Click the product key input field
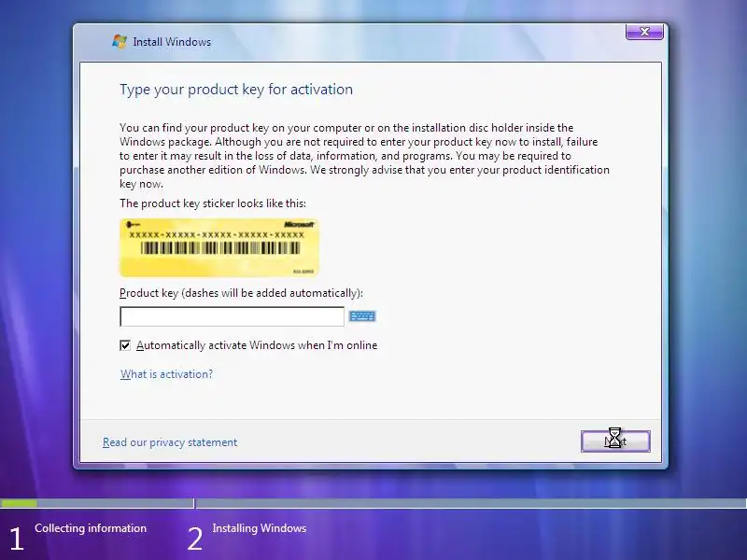 (x=232, y=316)
